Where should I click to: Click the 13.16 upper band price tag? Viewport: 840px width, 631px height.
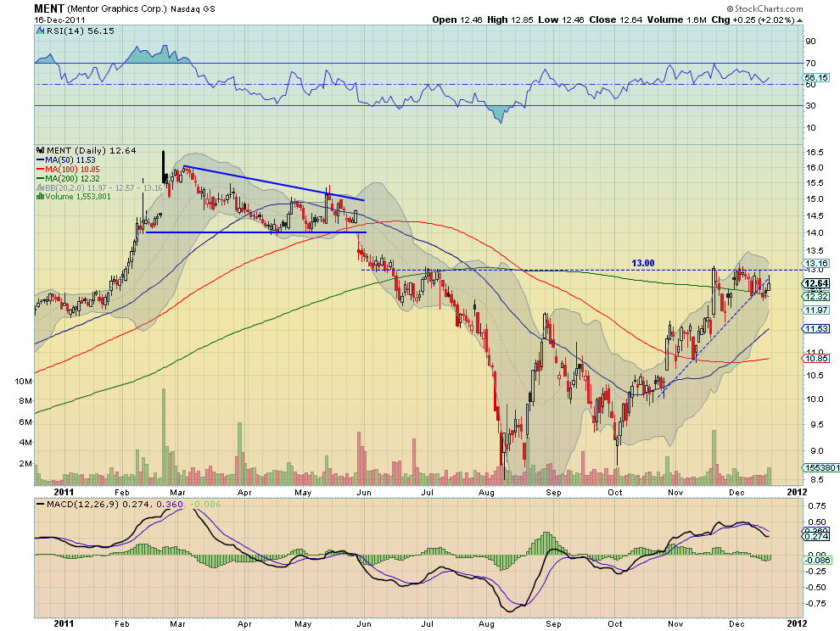[816, 264]
